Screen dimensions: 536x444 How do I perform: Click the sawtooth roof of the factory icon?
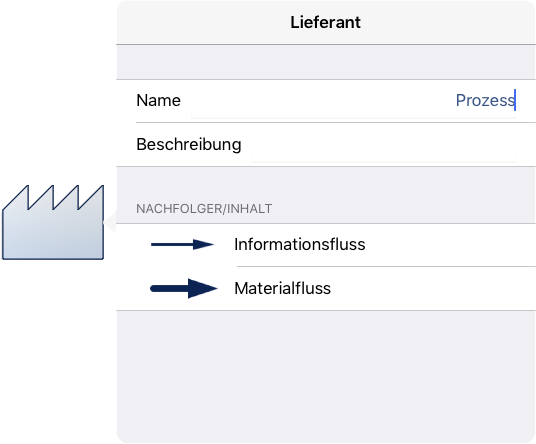[x=53, y=198]
